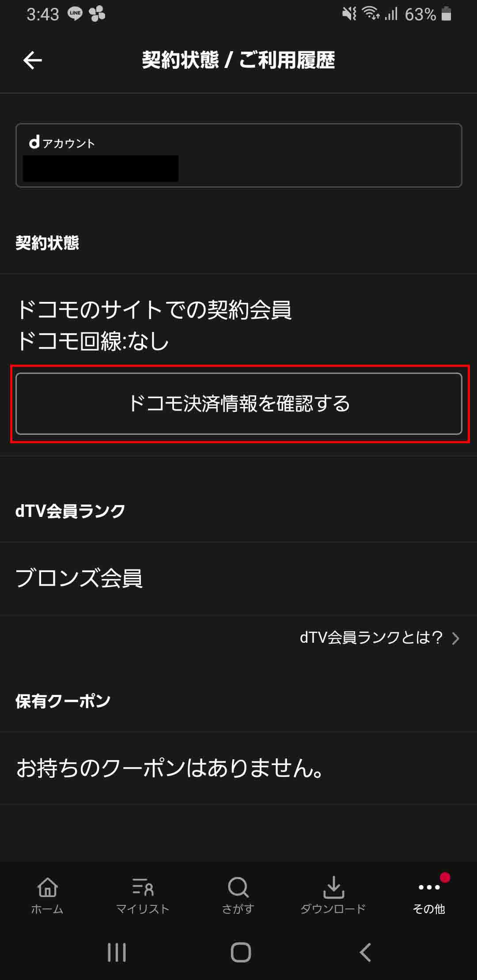477x980 pixels.
Task: Tap the さがす search icon
Action: pyautogui.click(x=238, y=887)
